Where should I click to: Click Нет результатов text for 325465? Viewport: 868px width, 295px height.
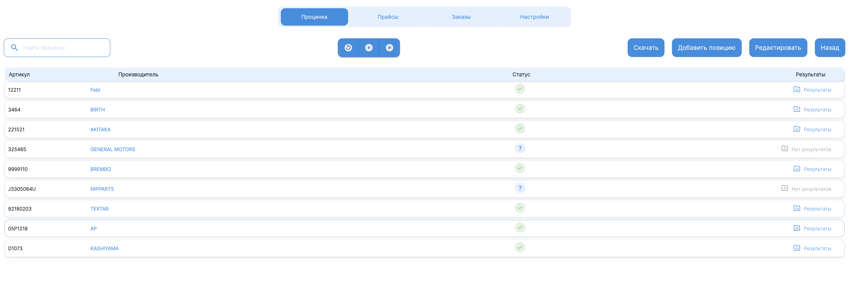(x=811, y=150)
